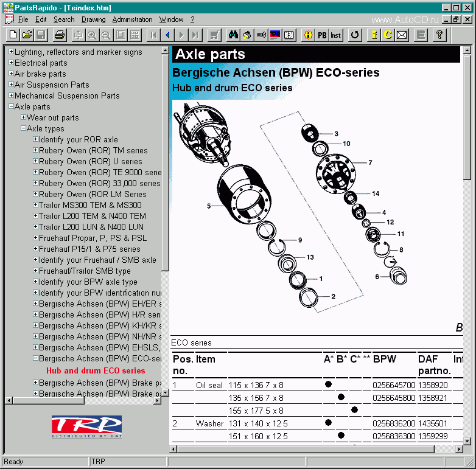The height and width of the screenshot is (469, 476).
Task: Expand the Air brake parts node
Action: (x=11, y=74)
